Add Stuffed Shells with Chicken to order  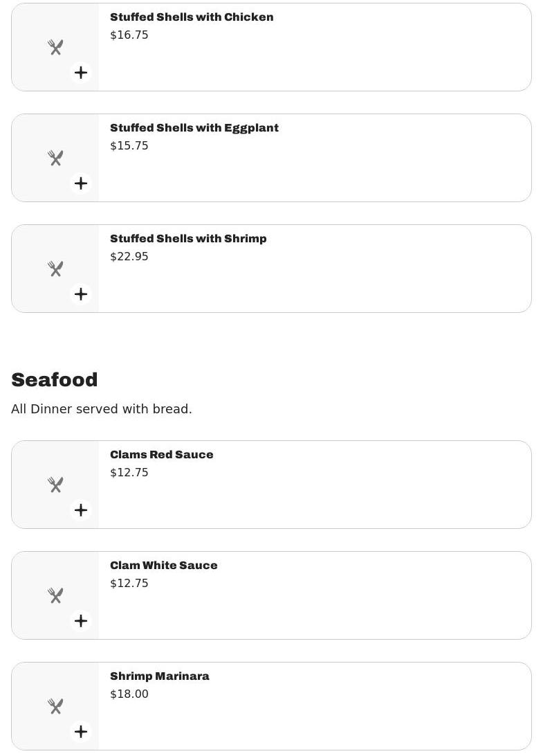(81, 73)
